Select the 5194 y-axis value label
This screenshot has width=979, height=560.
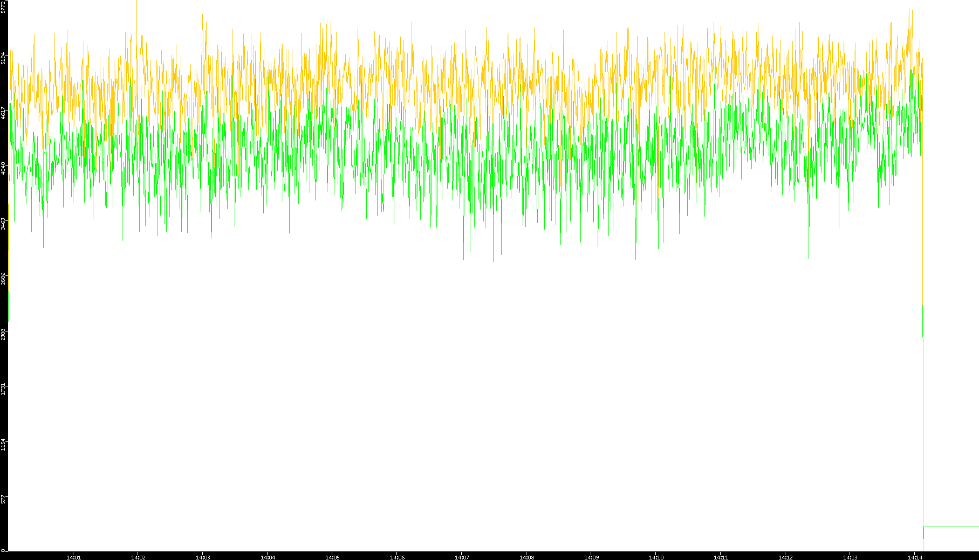coord(3,58)
